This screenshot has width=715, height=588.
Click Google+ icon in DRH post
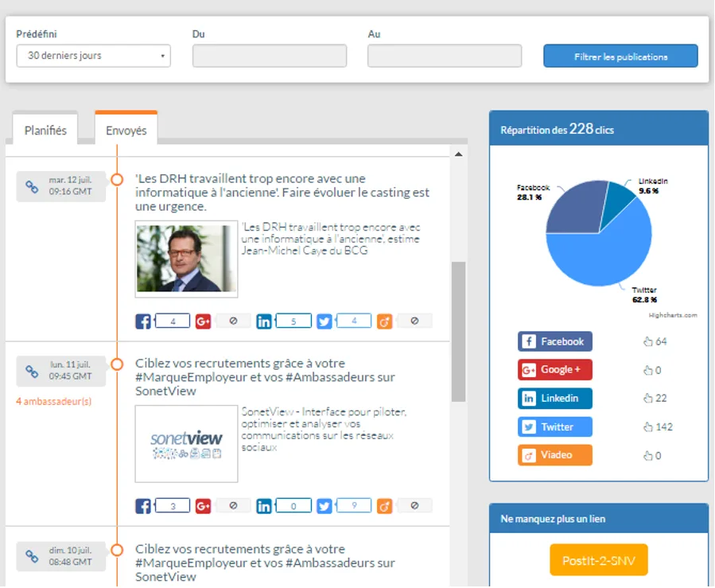[203, 321]
